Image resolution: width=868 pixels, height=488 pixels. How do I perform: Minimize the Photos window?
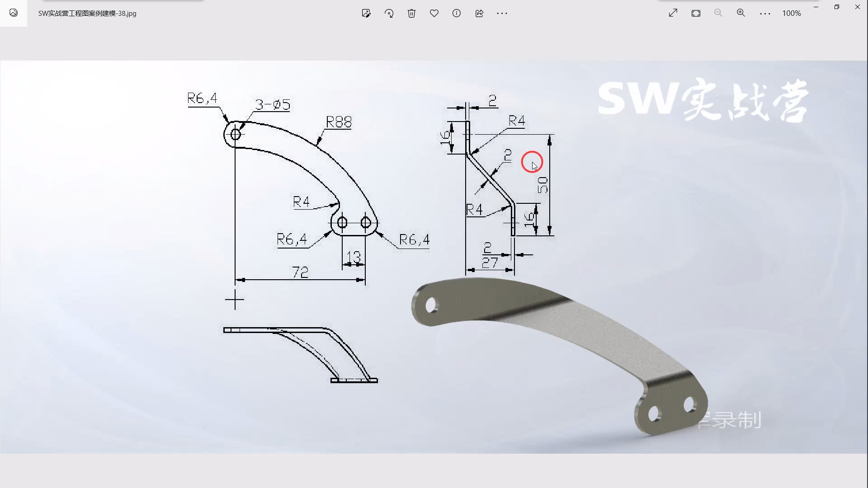point(816,7)
